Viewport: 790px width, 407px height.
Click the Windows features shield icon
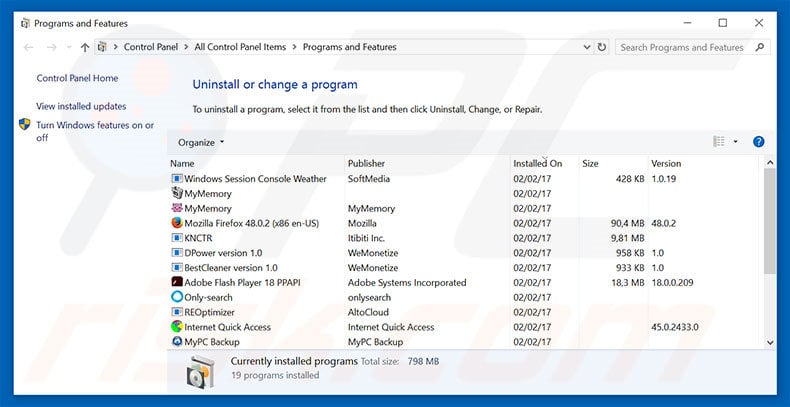[x=25, y=124]
